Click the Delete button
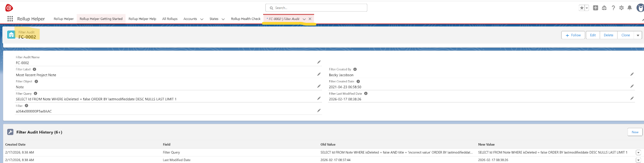Image resolution: width=644 pixels, height=163 pixels. pyautogui.click(x=608, y=35)
